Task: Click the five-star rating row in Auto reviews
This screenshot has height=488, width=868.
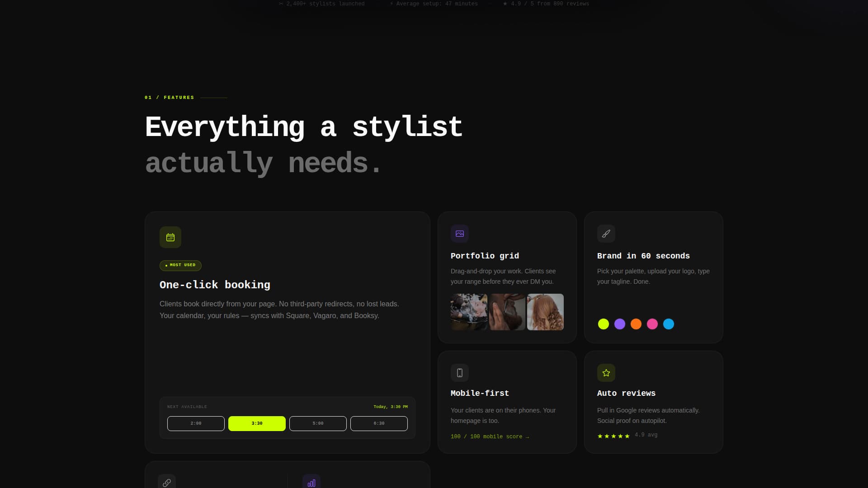Action: (x=613, y=436)
